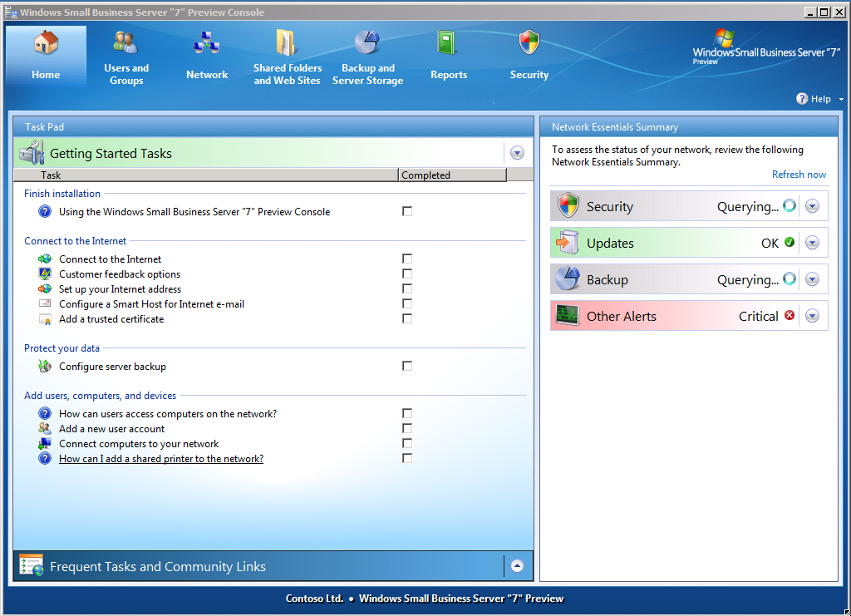Expand the Other Alerts details arrow

813,316
